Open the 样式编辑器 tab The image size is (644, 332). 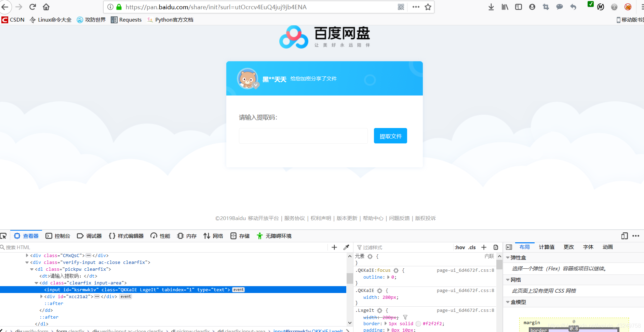[x=126, y=236]
